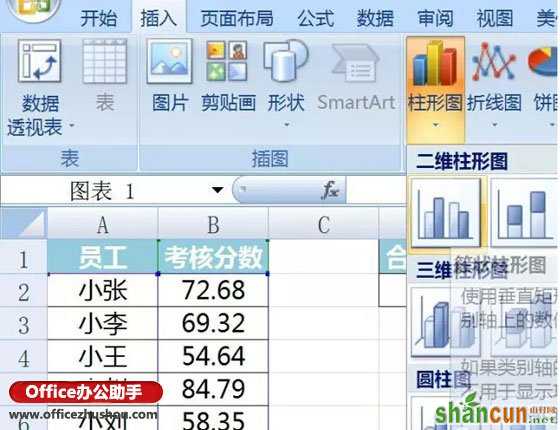
Task: Switch to the 开始 tab
Action: point(99,18)
